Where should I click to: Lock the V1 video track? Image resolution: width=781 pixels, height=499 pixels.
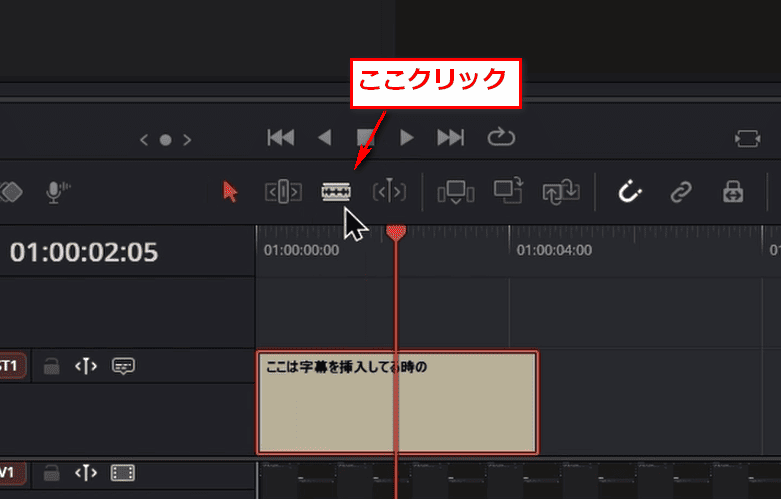pyautogui.click(x=52, y=473)
